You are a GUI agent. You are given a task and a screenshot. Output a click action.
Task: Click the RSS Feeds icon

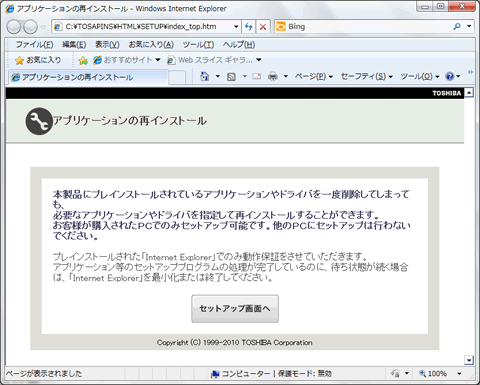click(231, 77)
